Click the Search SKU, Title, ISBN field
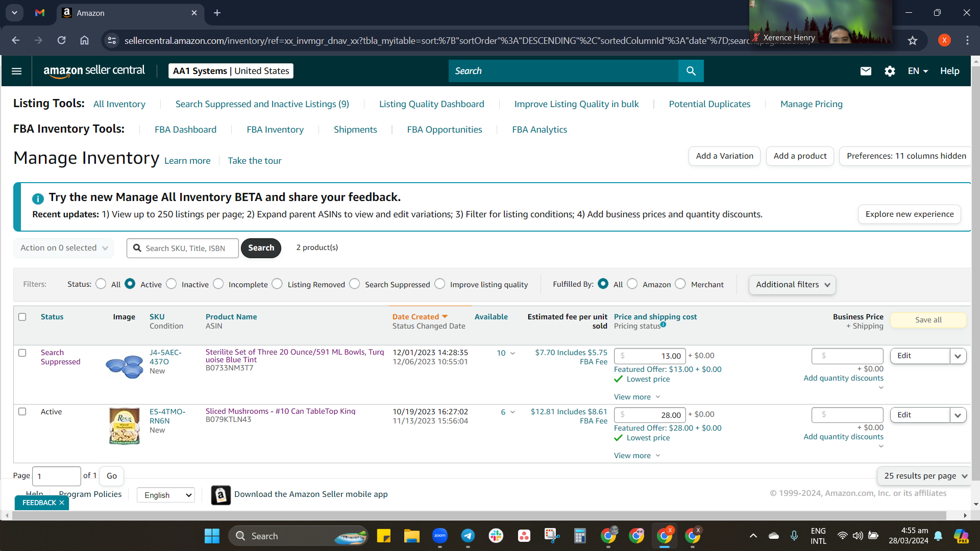The image size is (980, 551). pyautogui.click(x=183, y=248)
